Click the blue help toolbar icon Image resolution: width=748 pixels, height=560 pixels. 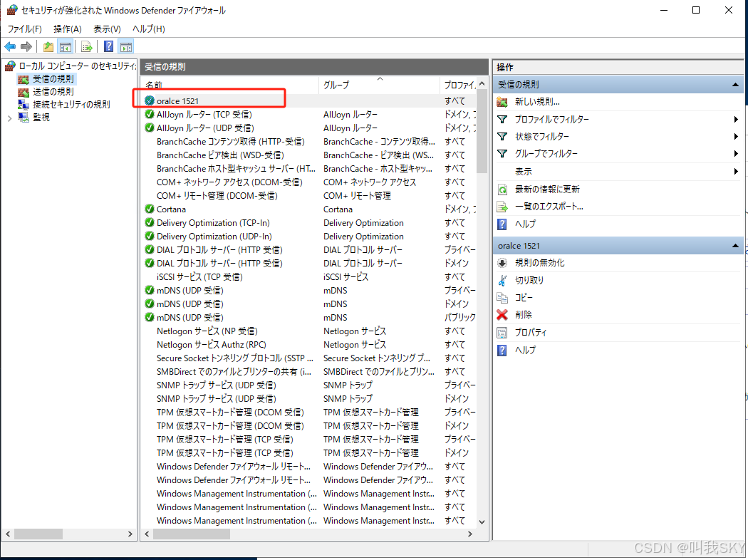click(x=109, y=46)
